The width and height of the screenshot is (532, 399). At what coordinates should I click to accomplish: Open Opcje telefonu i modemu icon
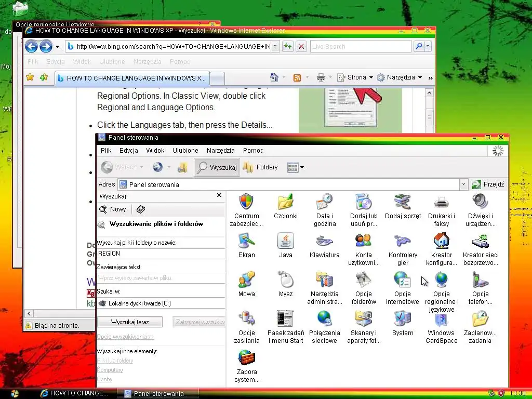481,288
